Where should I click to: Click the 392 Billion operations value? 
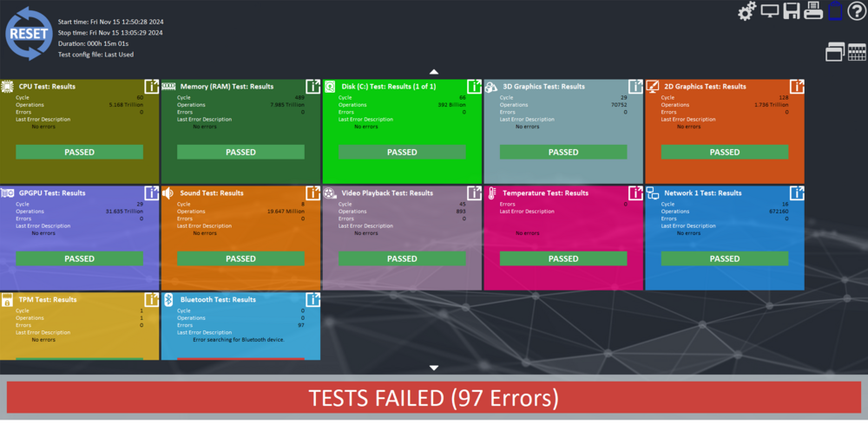pyautogui.click(x=450, y=105)
